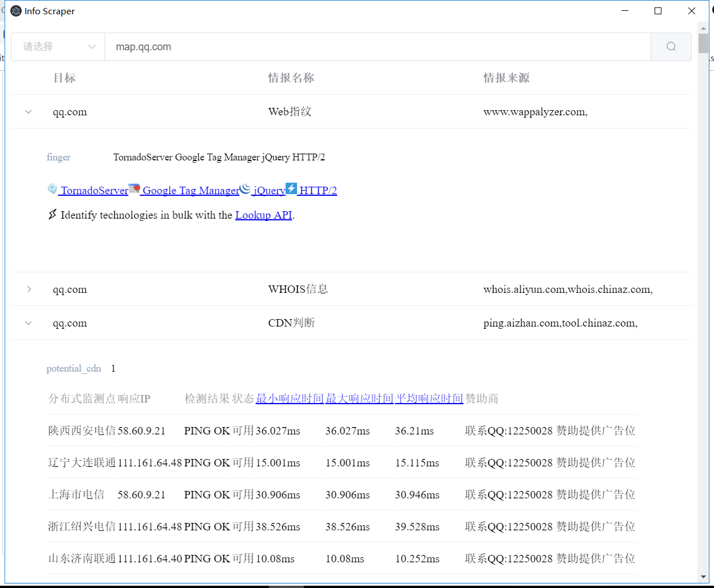Screen dimensions: 714x588
Task: Open the HTTP/2 link
Action: 318,191
